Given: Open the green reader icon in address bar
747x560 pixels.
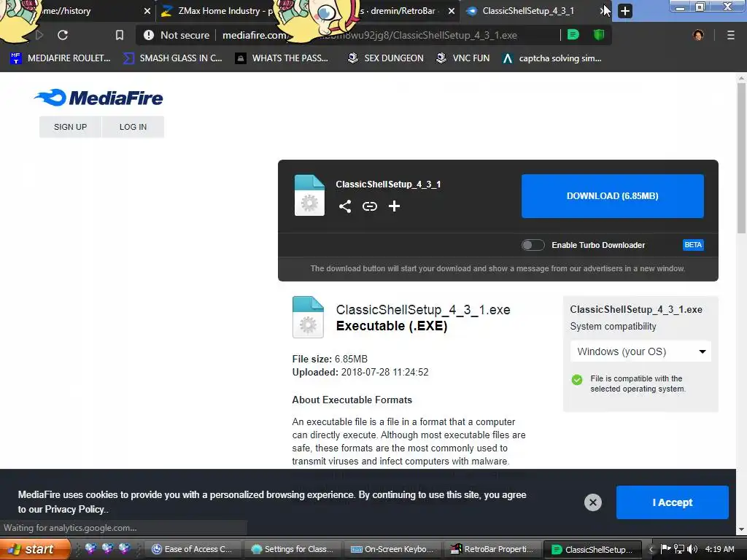Looking at the screenshot, I should pos(573,34).
